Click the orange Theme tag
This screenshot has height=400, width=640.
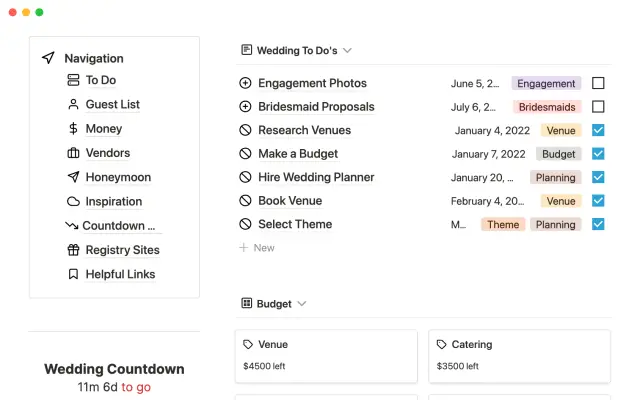[503, 224]
